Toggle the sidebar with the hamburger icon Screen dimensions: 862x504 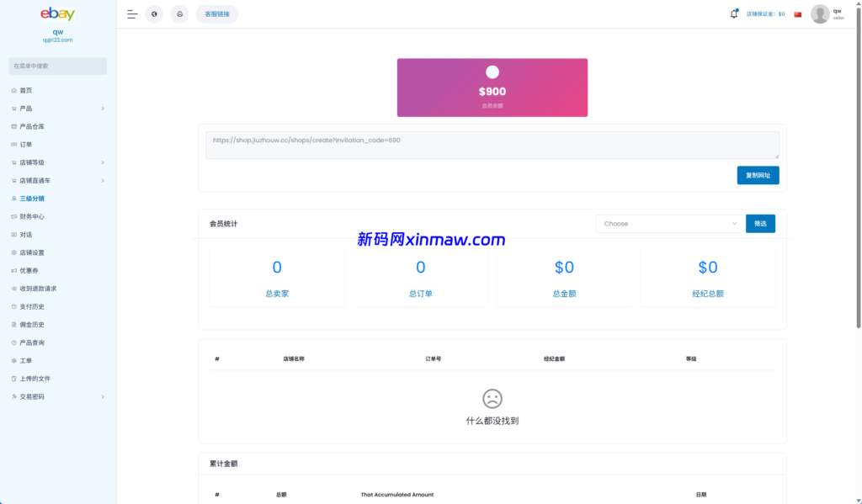[x=132, y=13]
